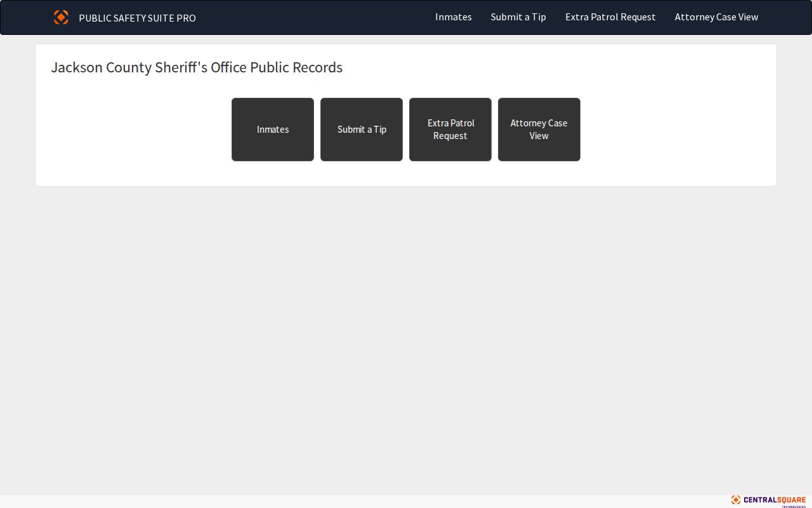
Task: Choose the Submit a Tip tile
Action: [x=362, y=130]
